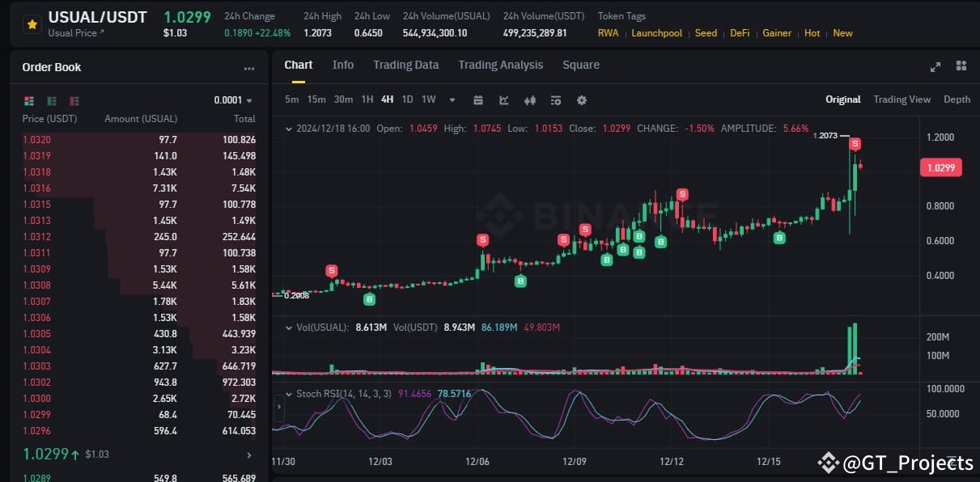
Task: Select the date range calendar icon
Action: click(x=478, y=100)
